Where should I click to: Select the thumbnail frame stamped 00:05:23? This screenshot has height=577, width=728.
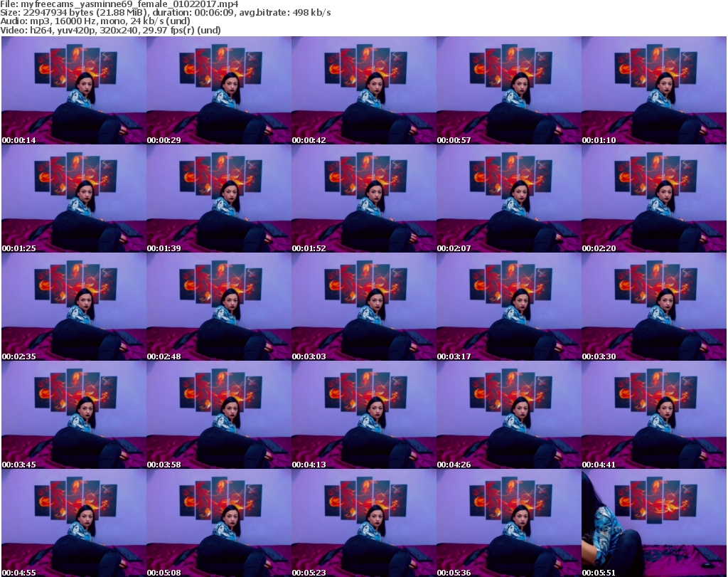click(363, 523)
